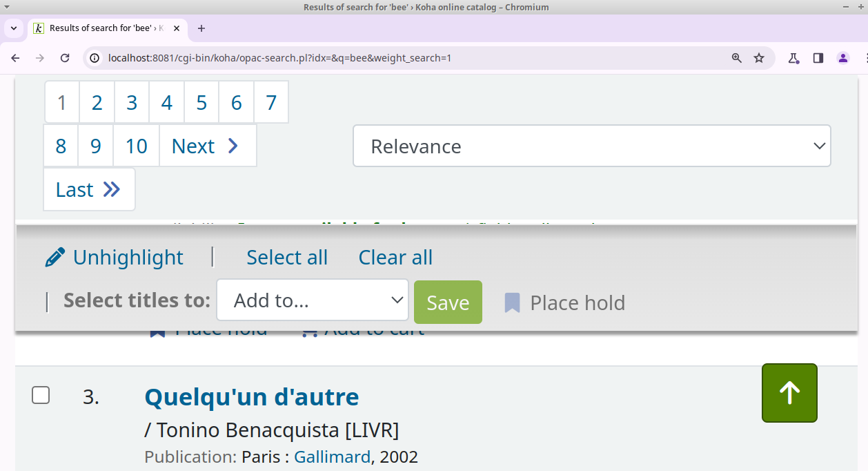Open a new browser tab
868x471 pixels.
tap(201, 28)
